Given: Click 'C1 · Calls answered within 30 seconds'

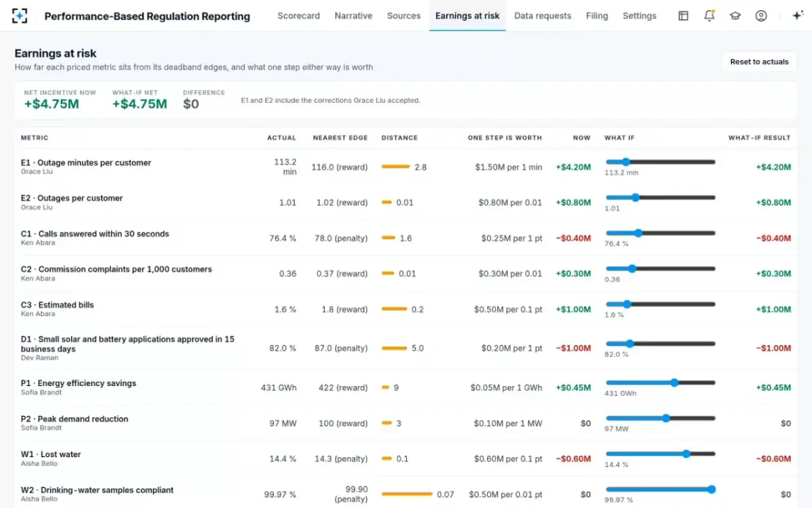Looking at the screenshot, I should tap(95, 234).
